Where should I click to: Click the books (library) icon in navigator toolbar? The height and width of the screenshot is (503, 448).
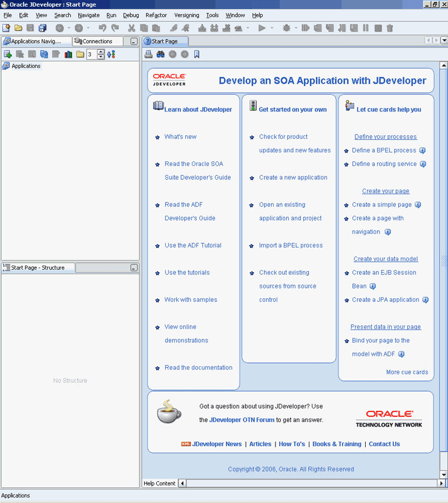[68, 54]
